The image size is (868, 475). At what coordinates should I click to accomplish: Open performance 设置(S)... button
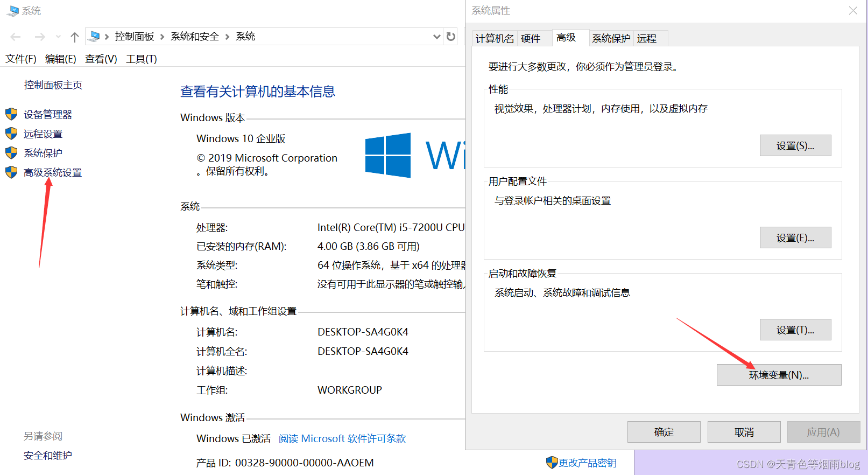point(795,145)
